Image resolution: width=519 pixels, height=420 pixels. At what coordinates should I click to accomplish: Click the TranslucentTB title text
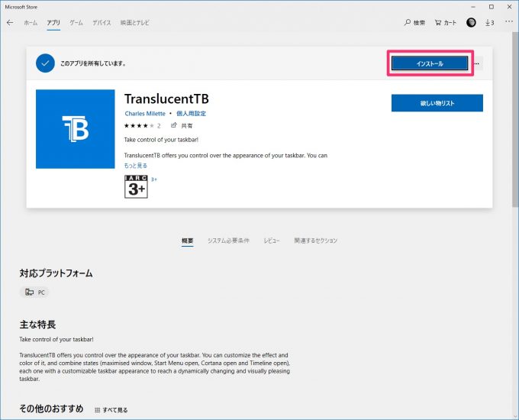tap(166, 99)
